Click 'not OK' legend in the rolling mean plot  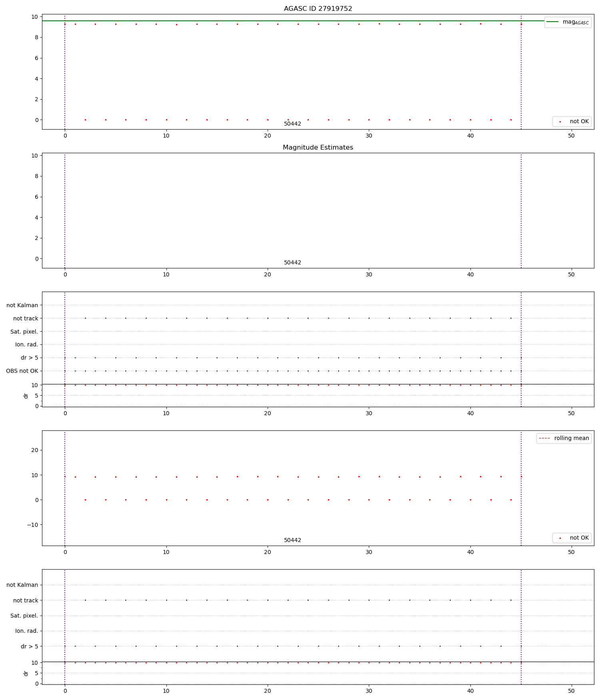pyautogui.click(x=572, y=538)
